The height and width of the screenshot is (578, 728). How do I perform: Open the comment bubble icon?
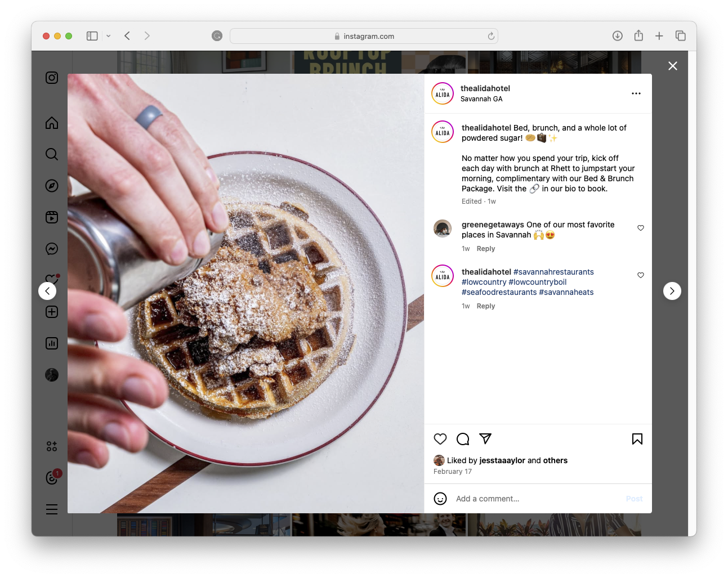tap(463, 439)
